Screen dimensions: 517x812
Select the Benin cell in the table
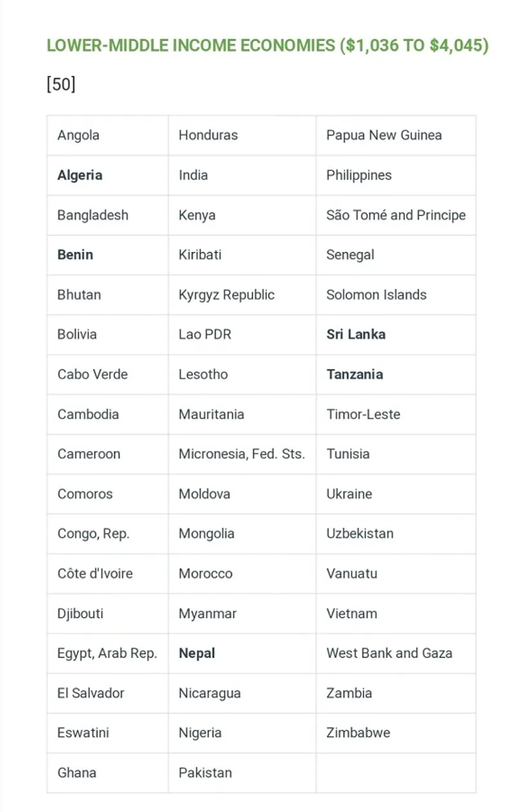click(x=75, y=255)
